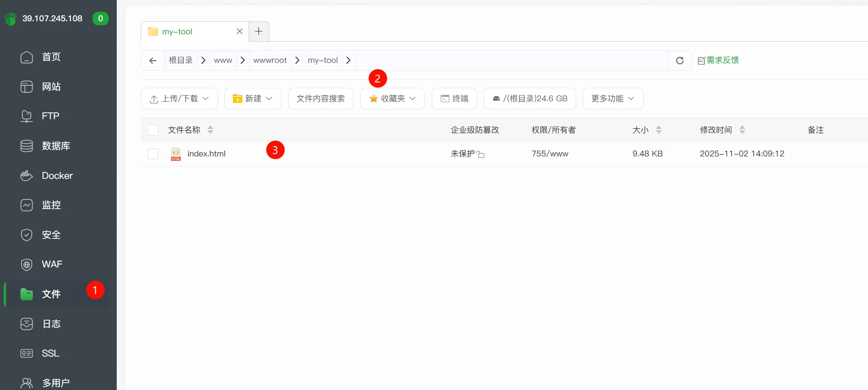Viewport: 868px width, 390px height.
Task: Open the 更多功能 more functions dropdown
Action: coord(612,98)
